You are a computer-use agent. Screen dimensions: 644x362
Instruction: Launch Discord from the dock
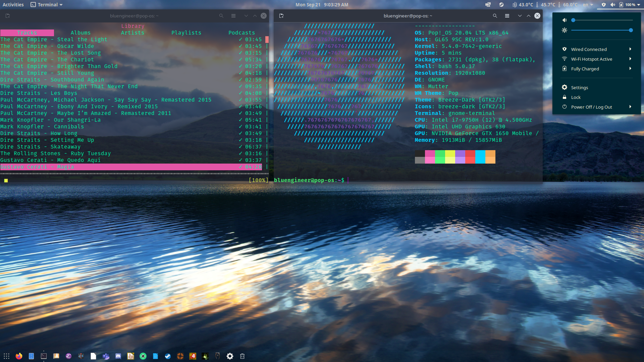point(118,356)
